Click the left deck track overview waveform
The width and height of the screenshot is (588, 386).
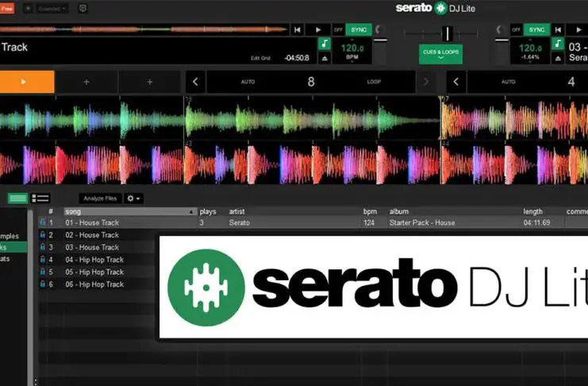(x=144, y=29)
